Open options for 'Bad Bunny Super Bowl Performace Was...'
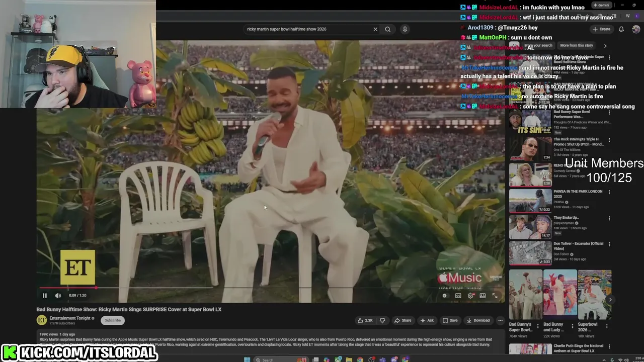Viewport: 644px width, 362px height. tap(609, 113)
